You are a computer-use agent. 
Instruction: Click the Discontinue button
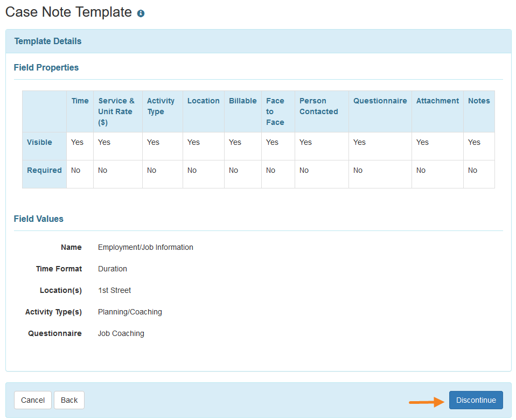[476, 400]
